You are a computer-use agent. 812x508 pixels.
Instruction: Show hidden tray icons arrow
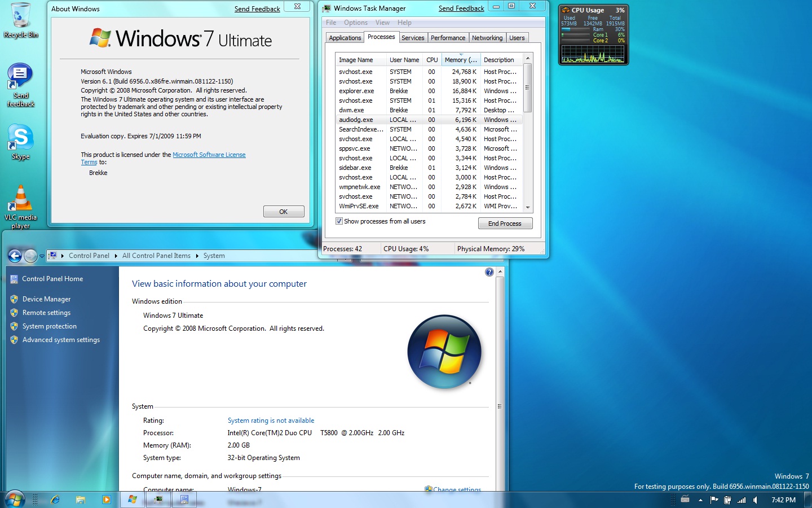(x=700, y=500)
